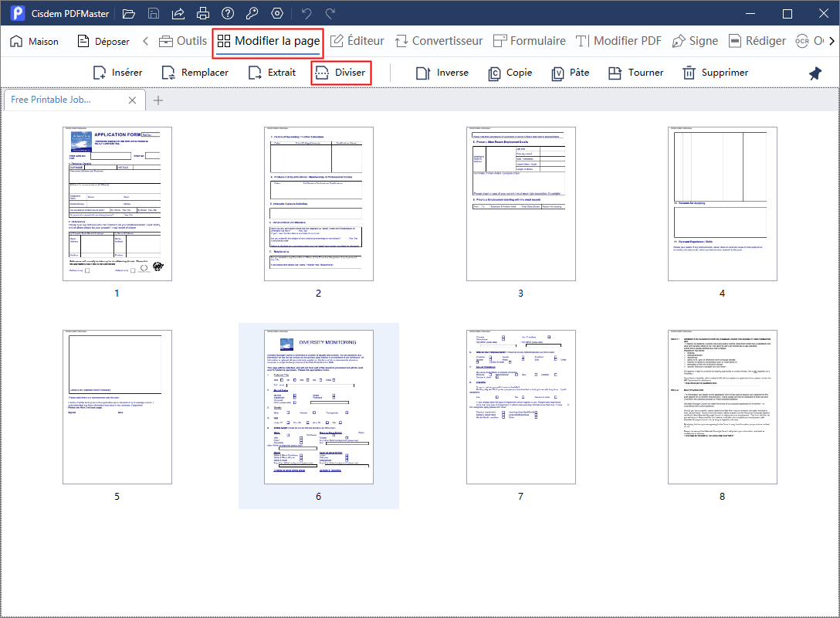The image size is (840, 618).
Task: Select page 4 thumbnail
Action: [722, 204]
